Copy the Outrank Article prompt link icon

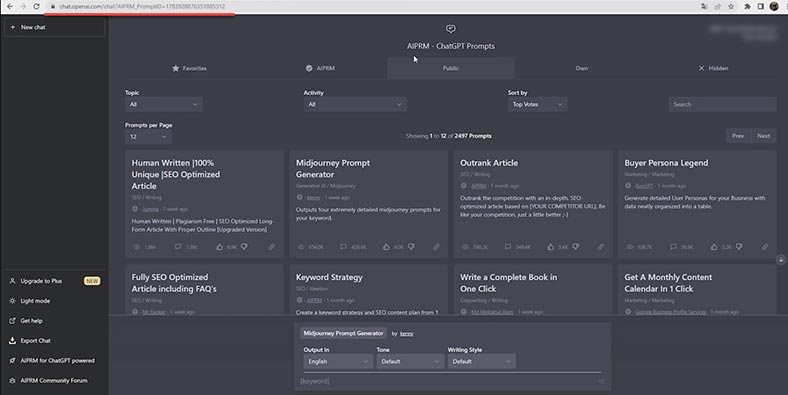(601, 247)
